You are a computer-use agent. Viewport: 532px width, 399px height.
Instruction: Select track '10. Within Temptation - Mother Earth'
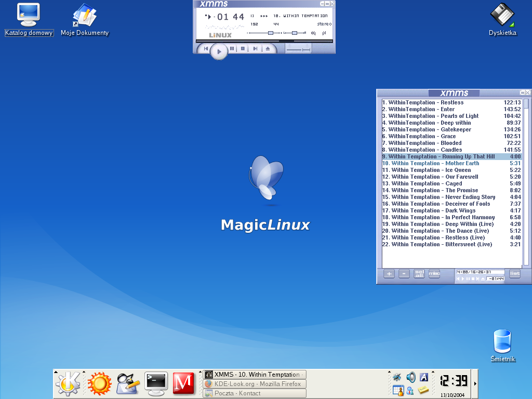click(451, 163)
